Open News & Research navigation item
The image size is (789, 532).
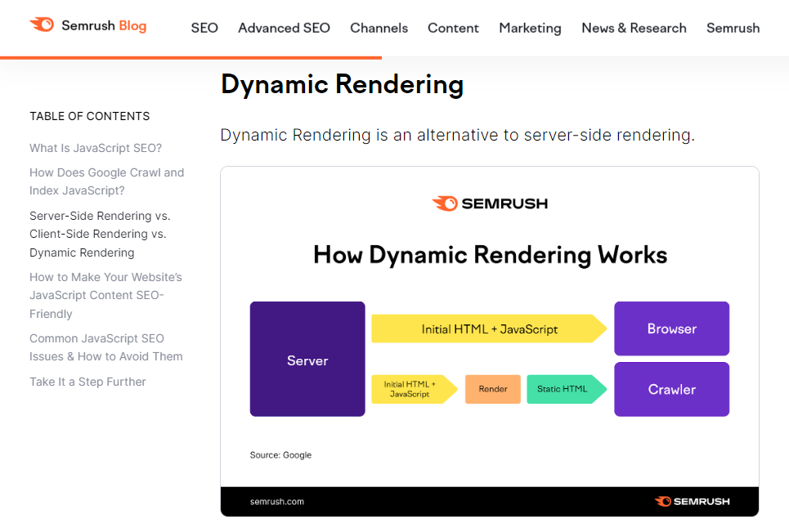[x=634, y=28]
